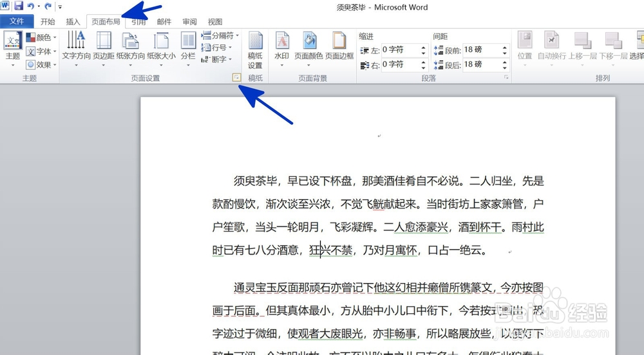Switch to the 插入 (Insert) tab

[73, 22]
